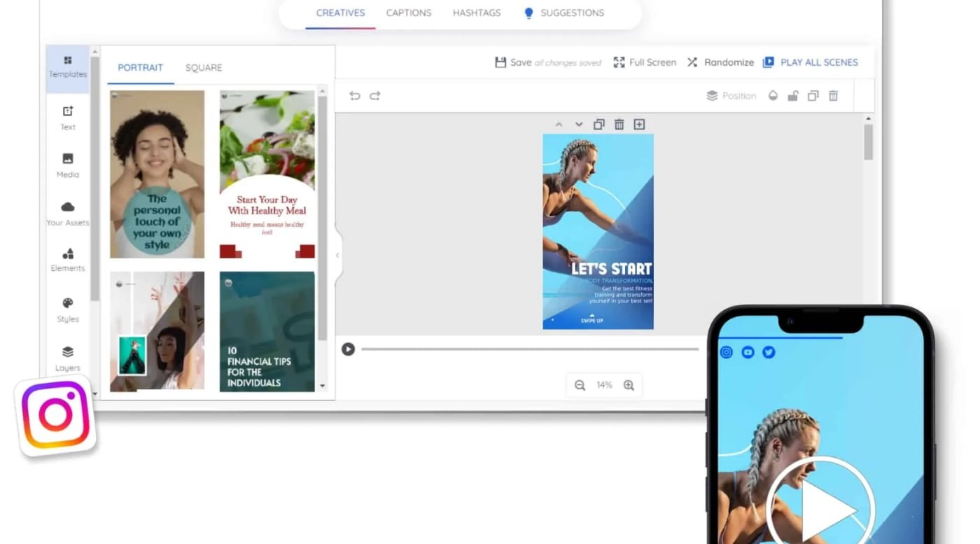Click the undo arrow
Image resolution: width=980 pixels, height=544 pixels.
click(355, 96)
